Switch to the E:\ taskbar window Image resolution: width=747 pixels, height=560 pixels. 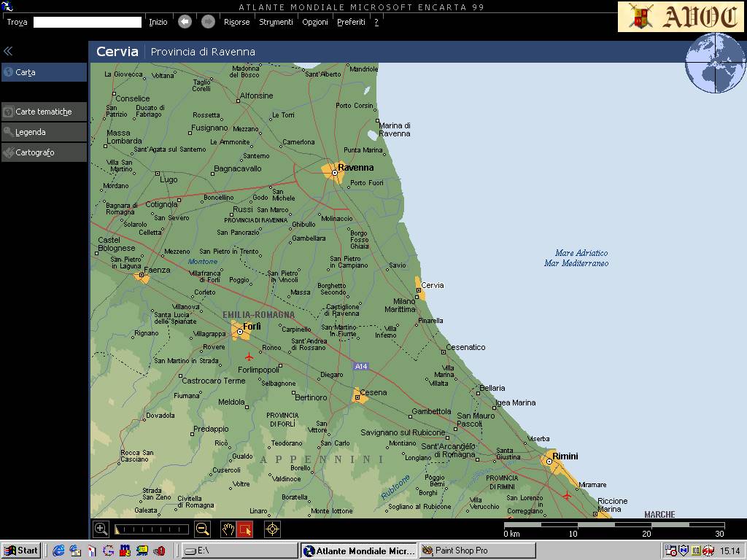239,551
